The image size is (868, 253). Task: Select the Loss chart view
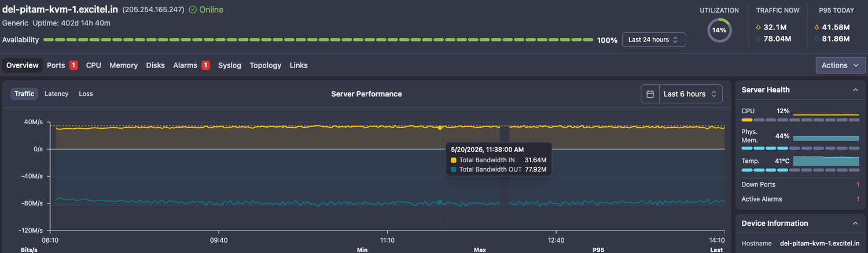point(86,94)
